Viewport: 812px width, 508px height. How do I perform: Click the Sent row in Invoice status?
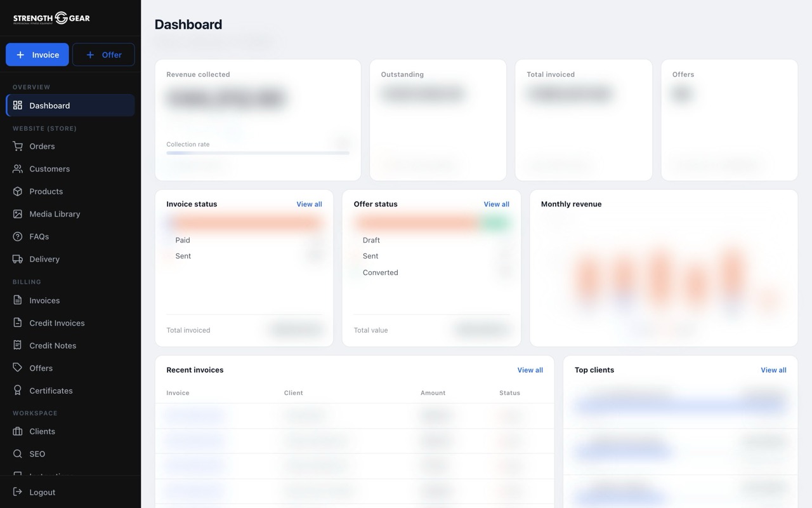point(244,256)
